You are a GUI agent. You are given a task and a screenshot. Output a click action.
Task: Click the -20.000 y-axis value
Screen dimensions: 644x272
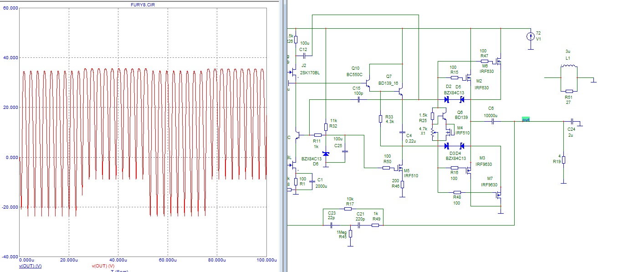pyautogui.click(x=10, y=207)
